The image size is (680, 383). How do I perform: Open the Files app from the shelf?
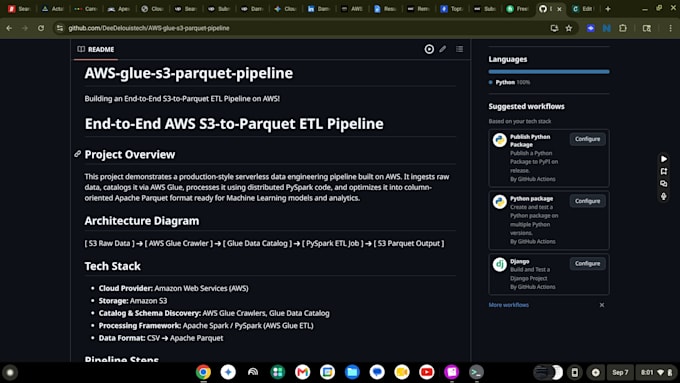[352, 372]
